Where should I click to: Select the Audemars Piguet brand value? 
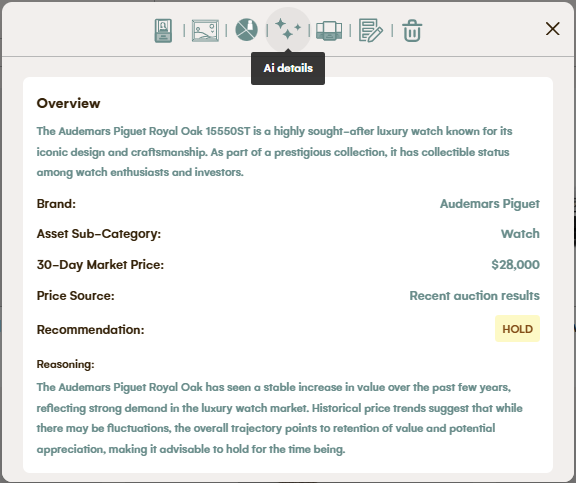pos(490,203)
